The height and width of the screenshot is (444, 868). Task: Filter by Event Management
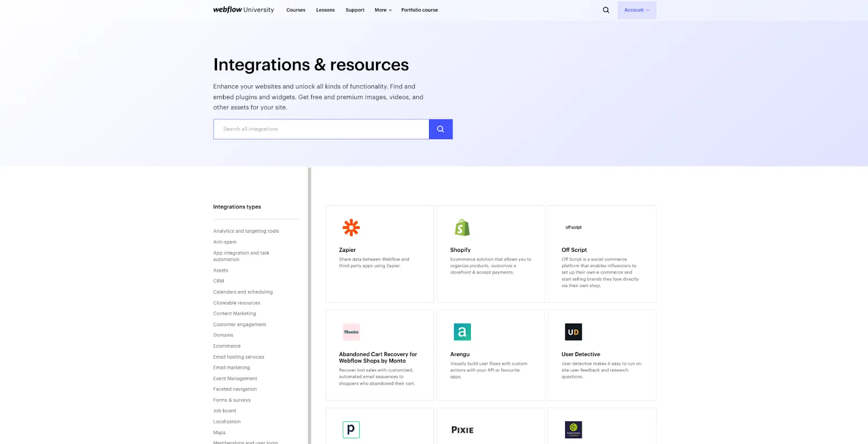235,378
